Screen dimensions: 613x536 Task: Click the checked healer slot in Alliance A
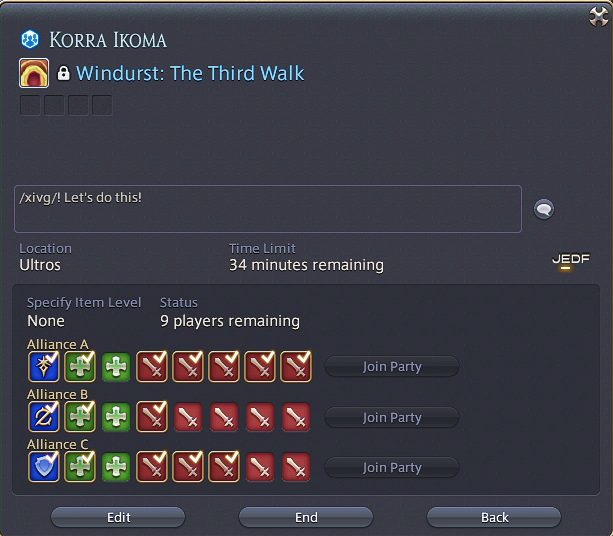[80, 367]
